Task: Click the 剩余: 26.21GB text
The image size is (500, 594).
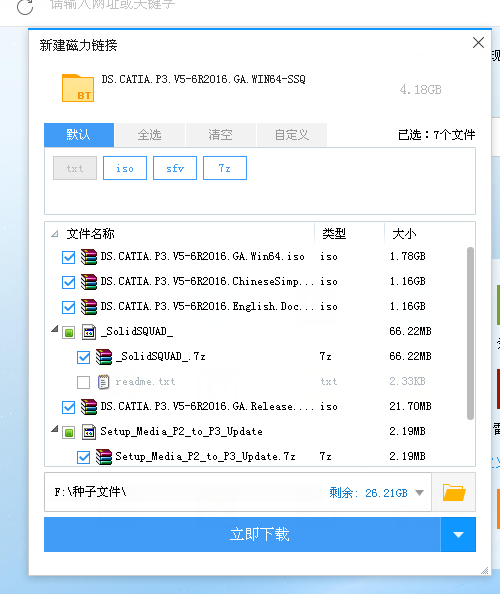Action: pyautogui.click(x=368, y=493)
